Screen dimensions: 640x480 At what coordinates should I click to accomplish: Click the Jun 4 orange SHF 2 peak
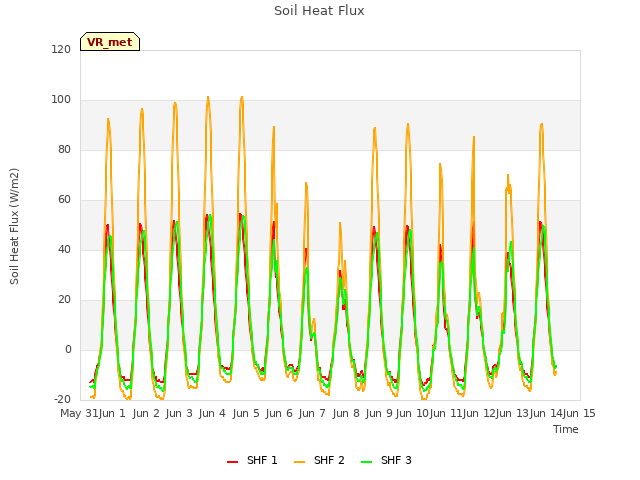pos(208,98)
